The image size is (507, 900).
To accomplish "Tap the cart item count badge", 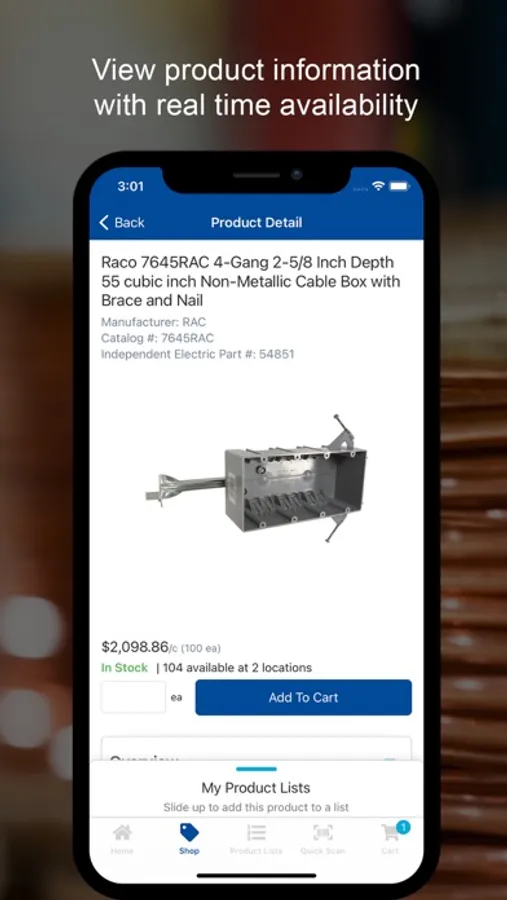I will tap(403, 827).
